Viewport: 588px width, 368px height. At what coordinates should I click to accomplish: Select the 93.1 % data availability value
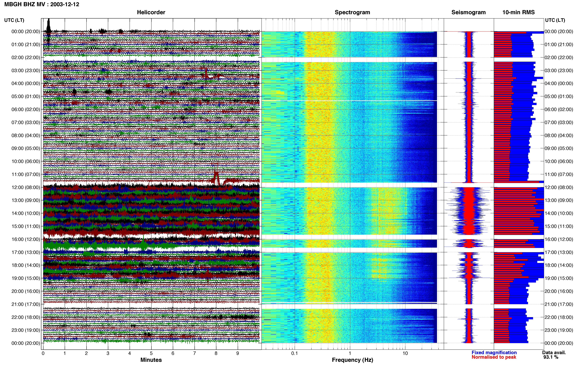tap(551, 357)
